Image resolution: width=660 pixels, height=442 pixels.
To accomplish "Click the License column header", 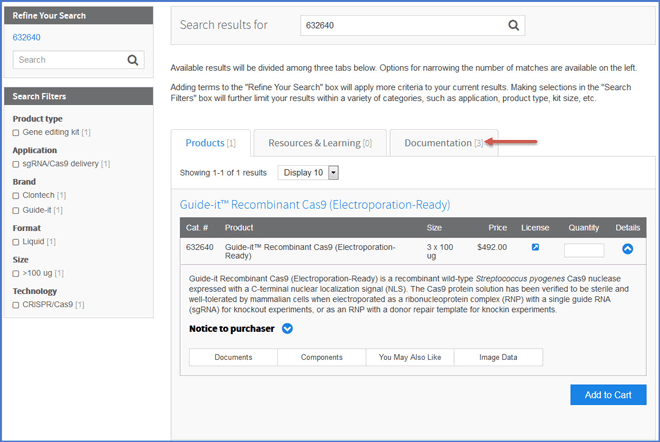I will pos(535,228).
